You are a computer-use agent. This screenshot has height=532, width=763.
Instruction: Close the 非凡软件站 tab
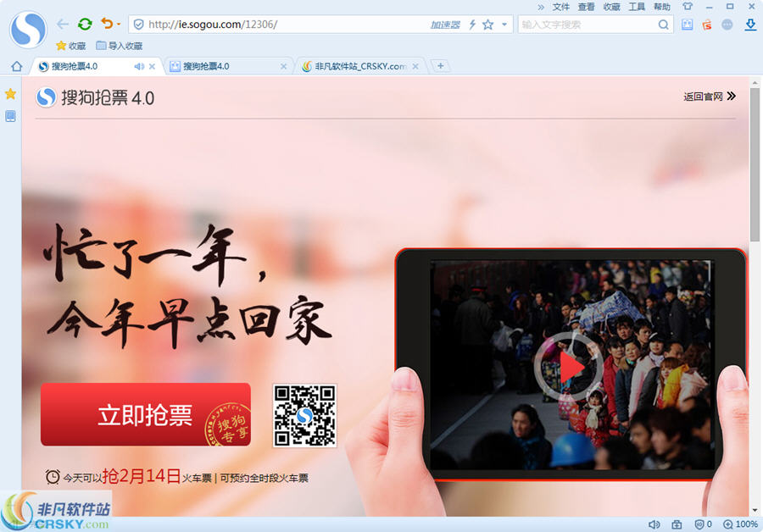point(415,67)
